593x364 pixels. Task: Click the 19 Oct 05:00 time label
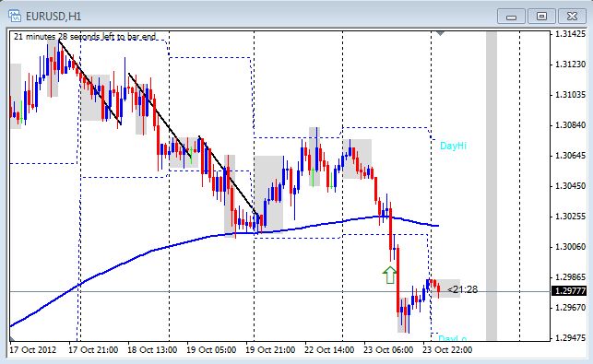[x=211, y=349]
